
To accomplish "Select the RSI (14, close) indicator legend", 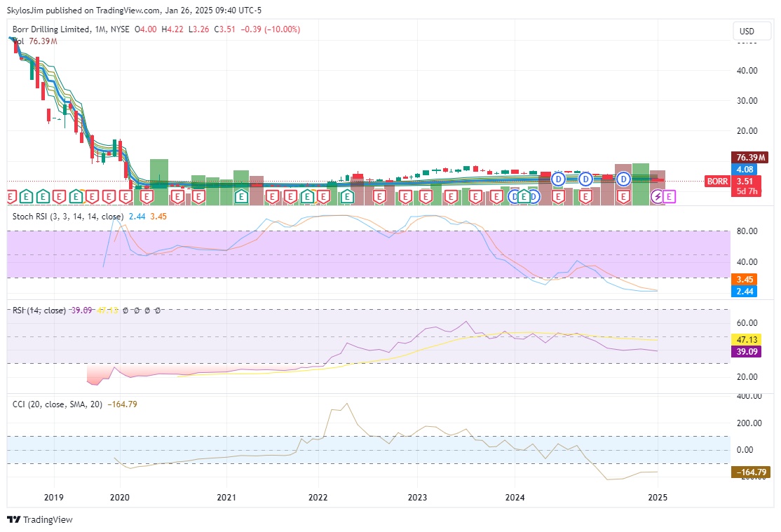I will click(39, 310).
